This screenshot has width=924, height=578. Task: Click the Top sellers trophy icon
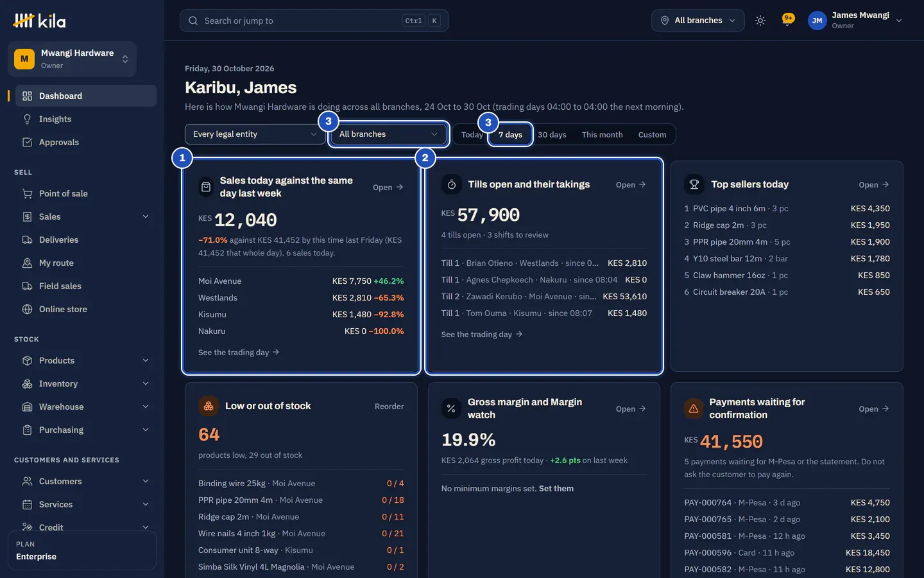pos(694,184)
